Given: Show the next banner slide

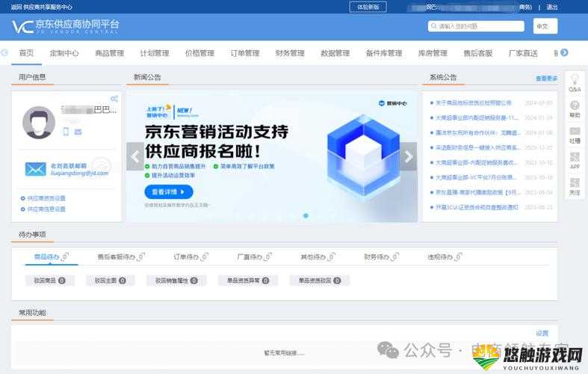Looking at the screenshot, I should 409,156.
